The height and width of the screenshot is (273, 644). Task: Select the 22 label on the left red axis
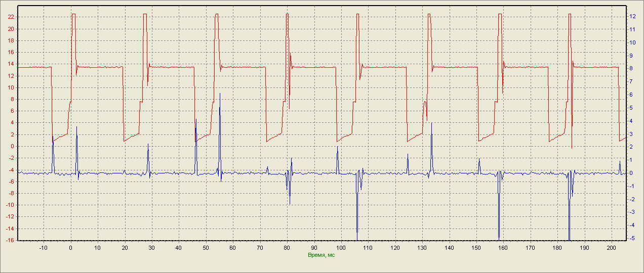tap(11, 17)
